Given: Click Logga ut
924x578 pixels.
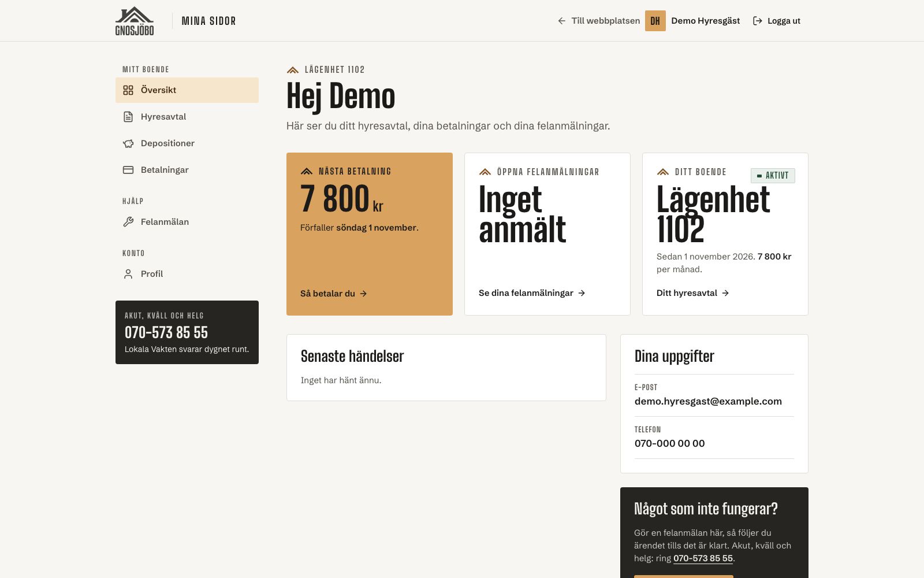Looking at the screenshot, I should (x=777, y=21).
